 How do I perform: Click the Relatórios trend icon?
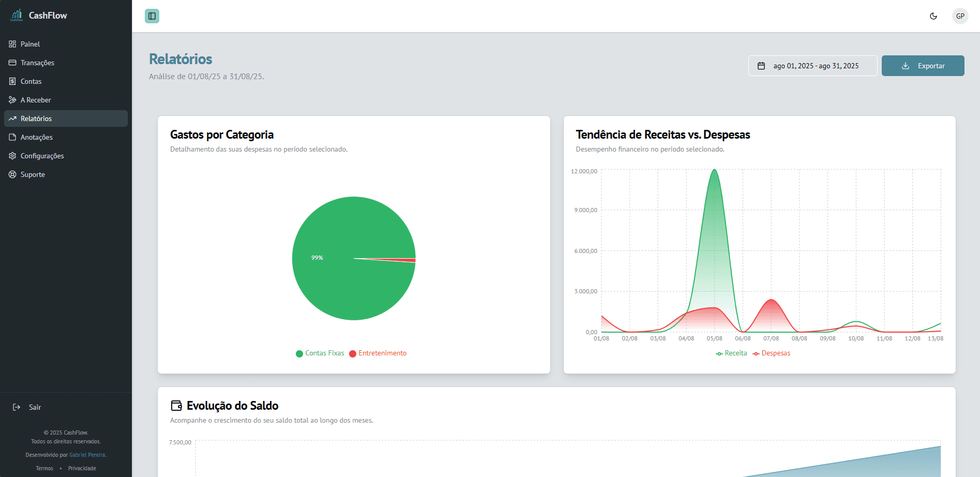(12, 118)
